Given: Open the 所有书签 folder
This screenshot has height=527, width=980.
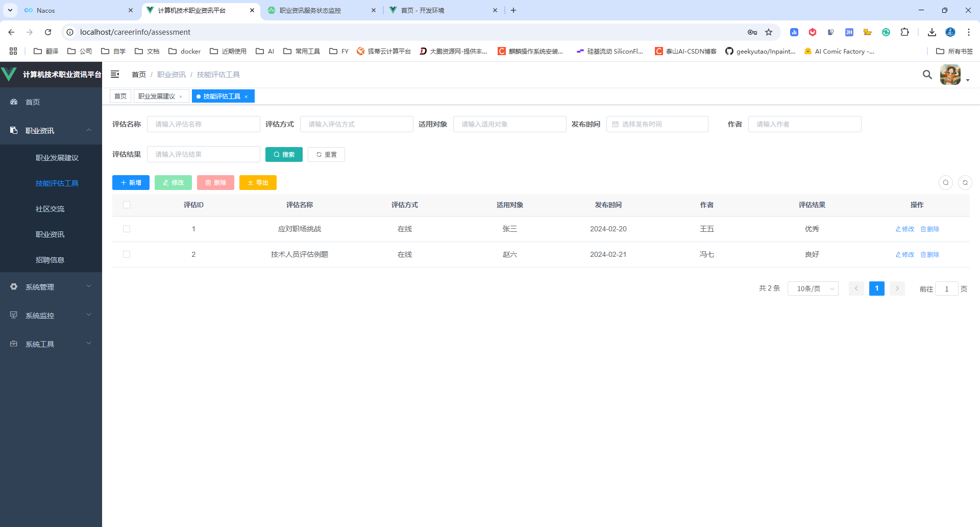Looking at the screenshot, I should pyautogui.click(x=954, y=51).
